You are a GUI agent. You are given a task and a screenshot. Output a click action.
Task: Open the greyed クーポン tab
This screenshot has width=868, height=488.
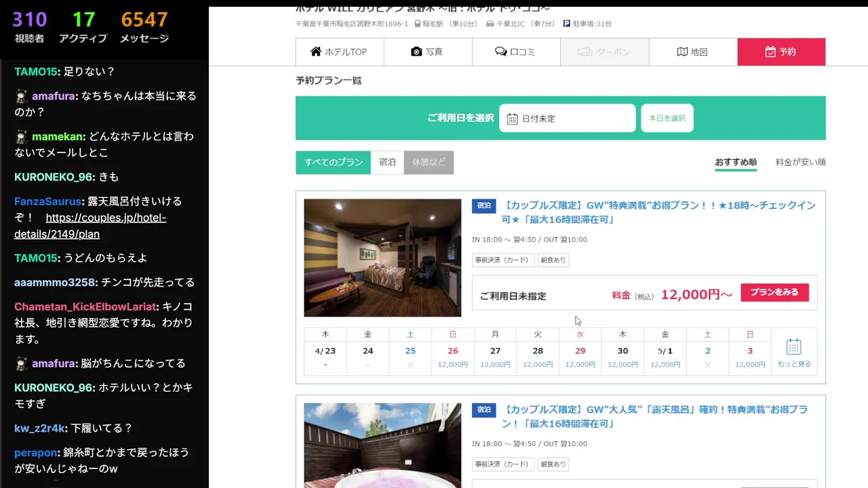[605, 52]
